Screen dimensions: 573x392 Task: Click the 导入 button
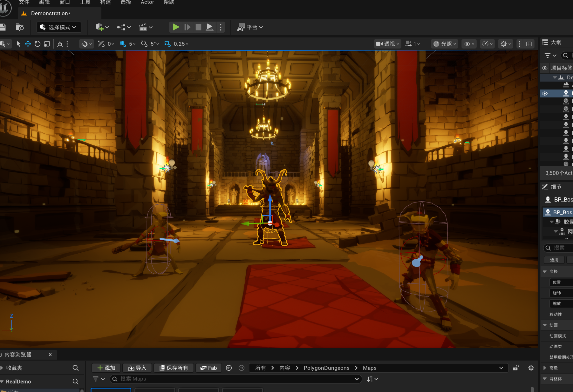(137, 368)
